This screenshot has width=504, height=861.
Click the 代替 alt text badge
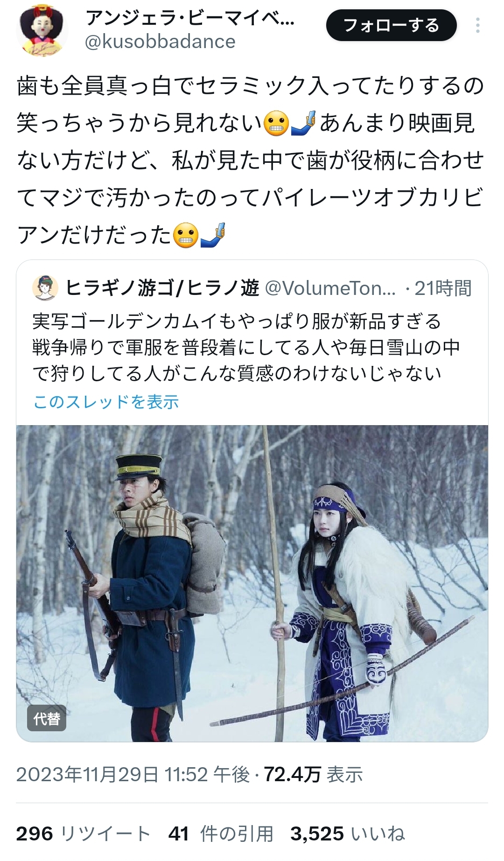(x=47, y=718)
